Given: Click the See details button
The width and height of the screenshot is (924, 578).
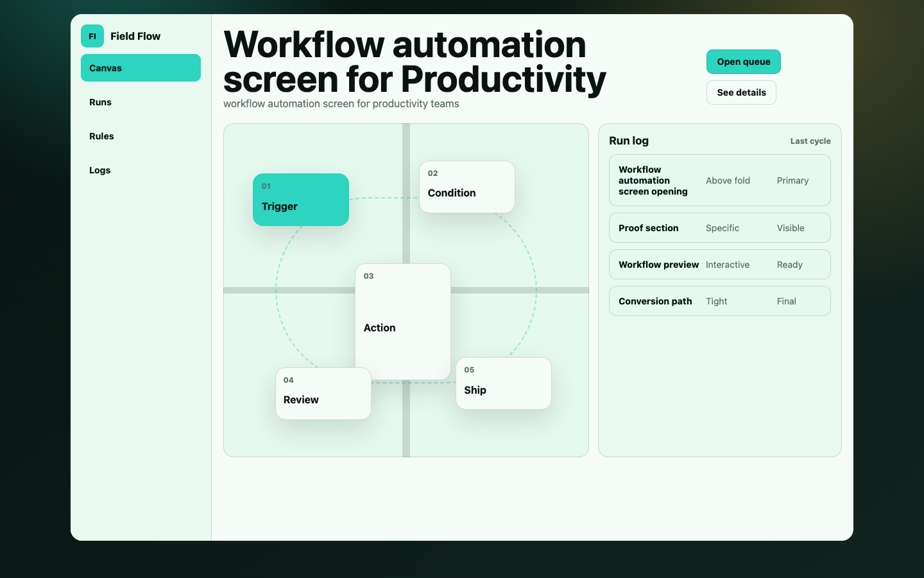Looking at the screenshot, I should (741, 92).
